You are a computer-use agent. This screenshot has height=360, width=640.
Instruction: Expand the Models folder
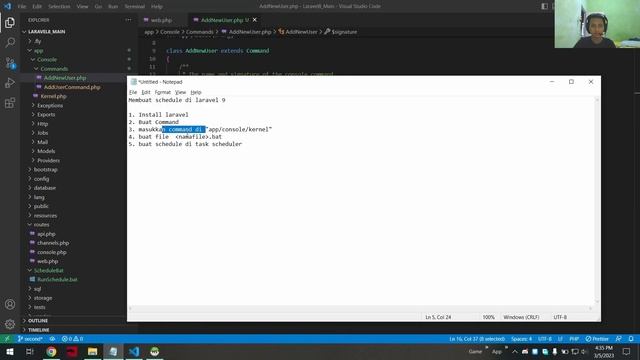click(x=46, y=151)
